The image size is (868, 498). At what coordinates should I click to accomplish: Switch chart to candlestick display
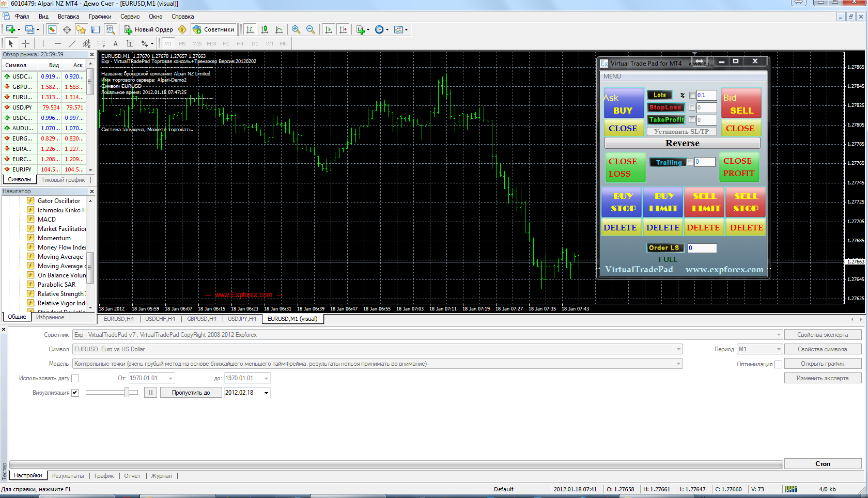tap(265, 29)
